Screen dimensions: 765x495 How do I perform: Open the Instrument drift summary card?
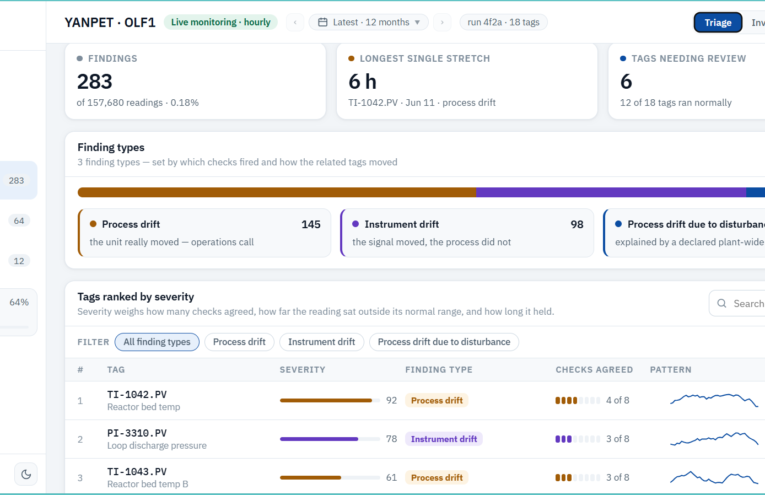(x=467, y=233)
